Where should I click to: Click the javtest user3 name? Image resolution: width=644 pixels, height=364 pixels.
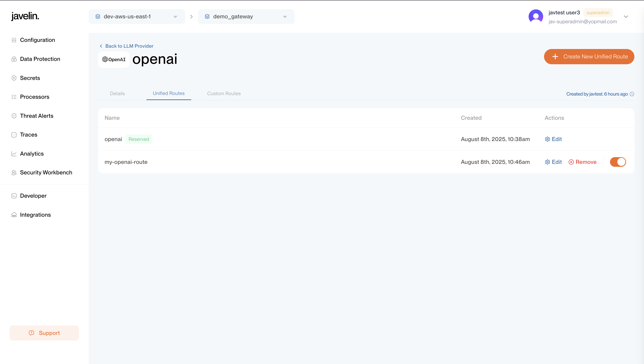[x=564, y=13]
